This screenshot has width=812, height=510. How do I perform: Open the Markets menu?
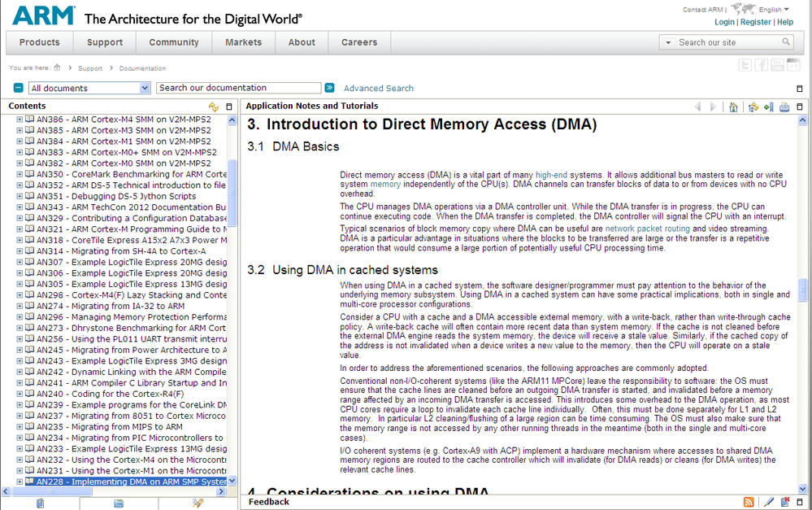click(x=243, y=42)
